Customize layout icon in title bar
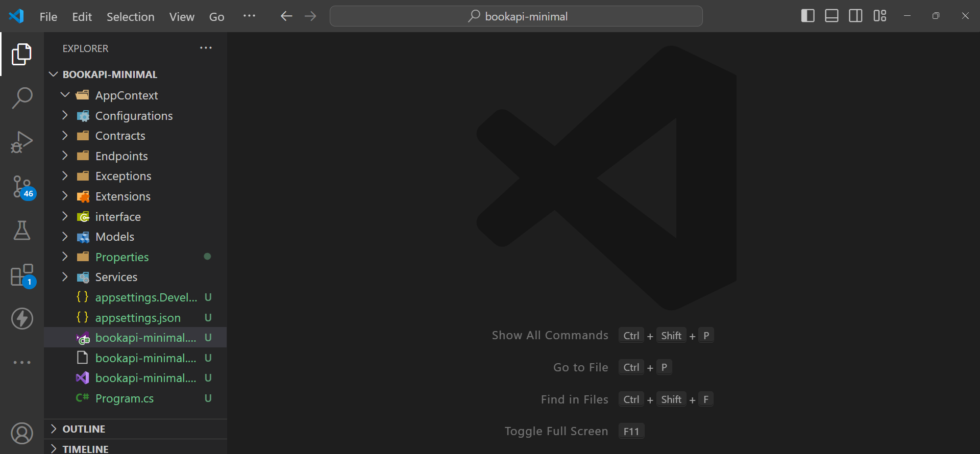Image resolution: width=980 pixels, height=454 pixels. 880,16
